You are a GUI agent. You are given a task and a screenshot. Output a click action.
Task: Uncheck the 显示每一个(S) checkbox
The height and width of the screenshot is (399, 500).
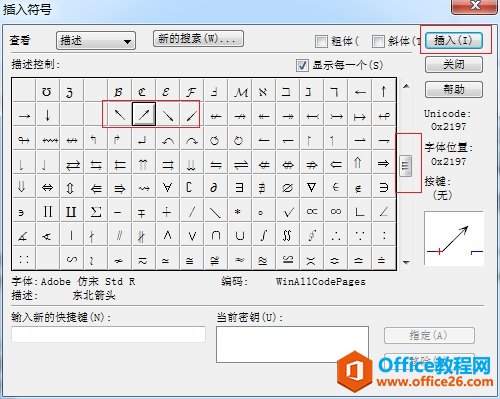(302, 65)
